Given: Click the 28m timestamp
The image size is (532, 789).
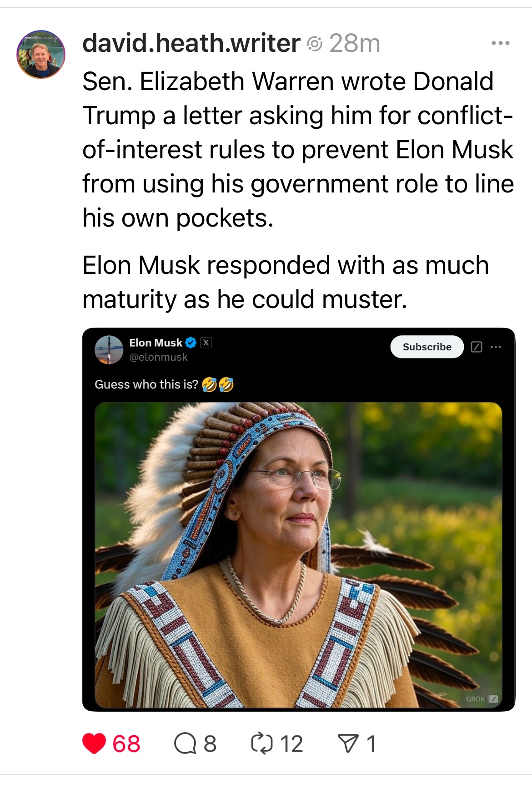Looking at the screenshot, I should point(355,44).
